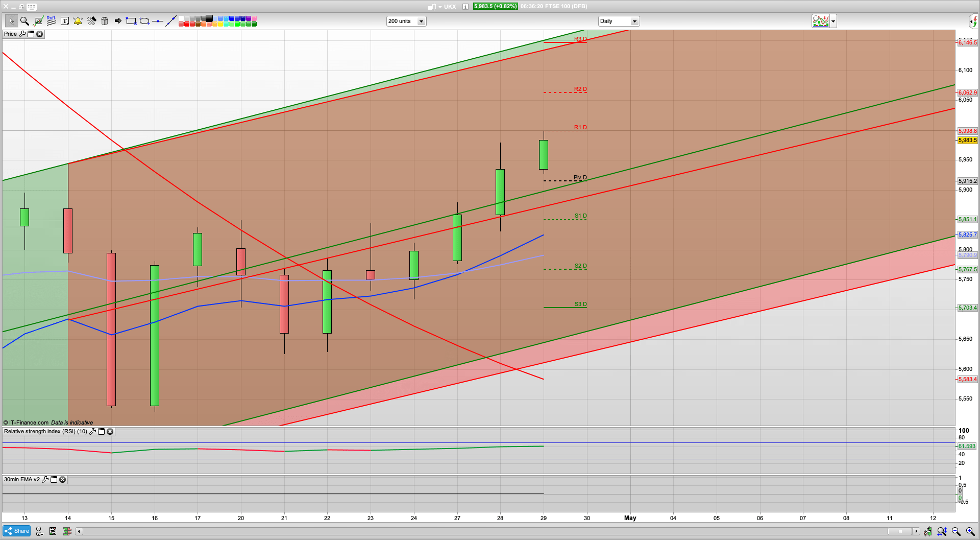
Task: Click the Share button
Action: click(17, 531)
